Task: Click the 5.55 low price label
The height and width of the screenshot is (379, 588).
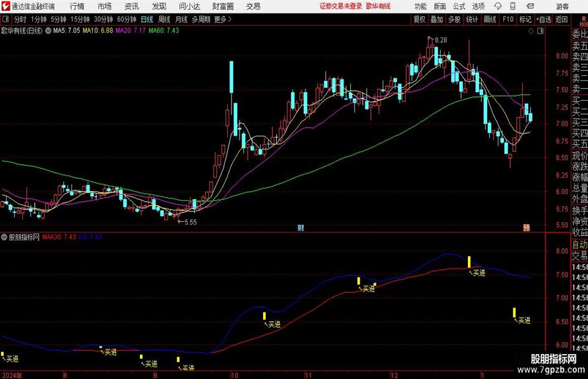Action: [190, 222]
